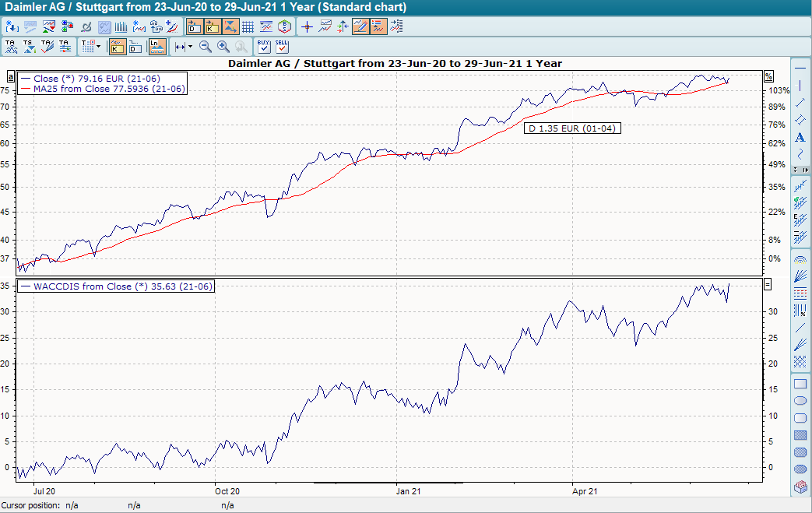This screenshot has height=513, width=812.
Task: Click the grid overlay icon
Action: pyautogui.click(x=248, y=26)
